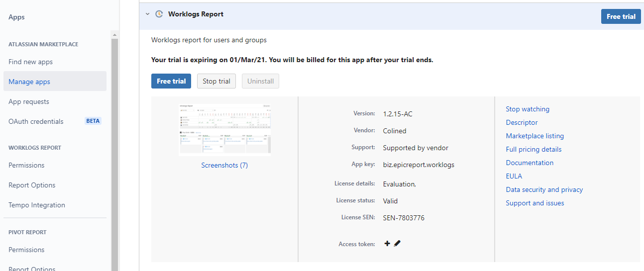
Task: Click the BETA badge next to OAuth credentials
Action: tap(93, 121)
